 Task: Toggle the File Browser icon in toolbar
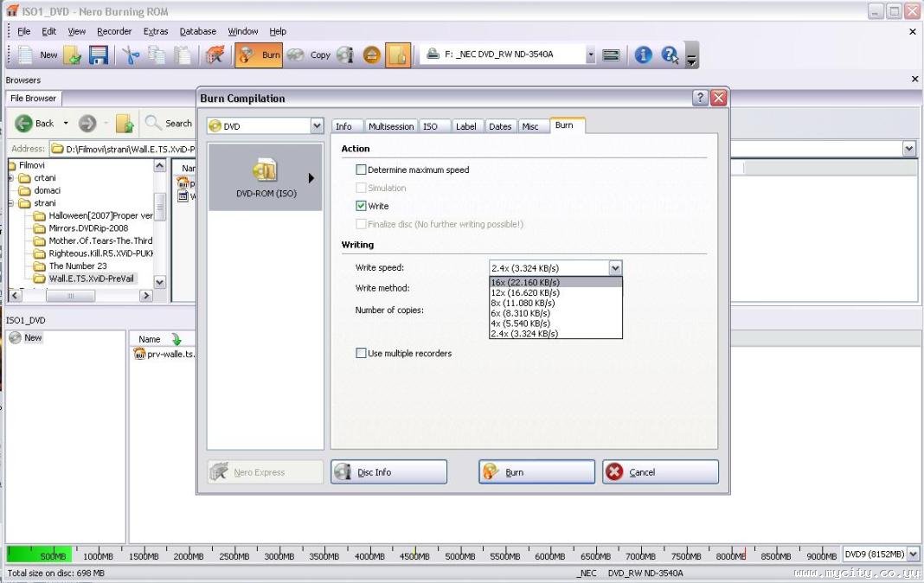(x=398, y=55)
